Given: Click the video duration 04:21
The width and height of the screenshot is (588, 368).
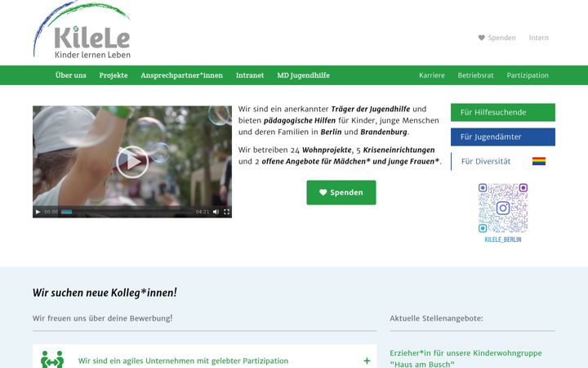Looking at the screenshot, I should pos(203,212).
